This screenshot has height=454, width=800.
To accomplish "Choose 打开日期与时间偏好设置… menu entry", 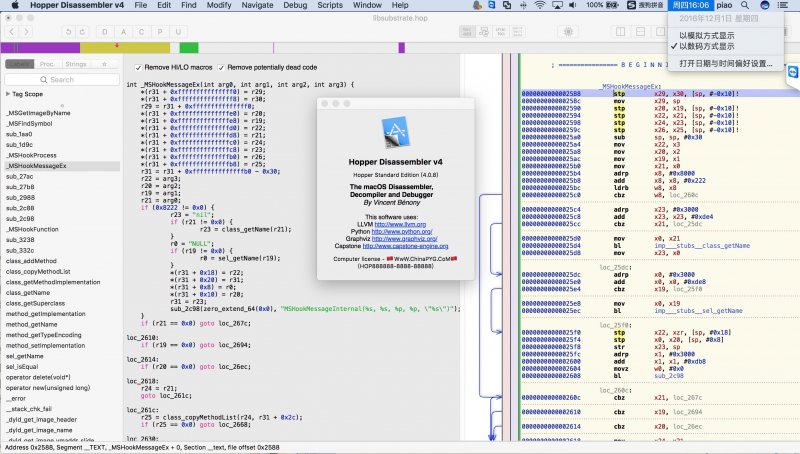I will [x=726, y=64].
